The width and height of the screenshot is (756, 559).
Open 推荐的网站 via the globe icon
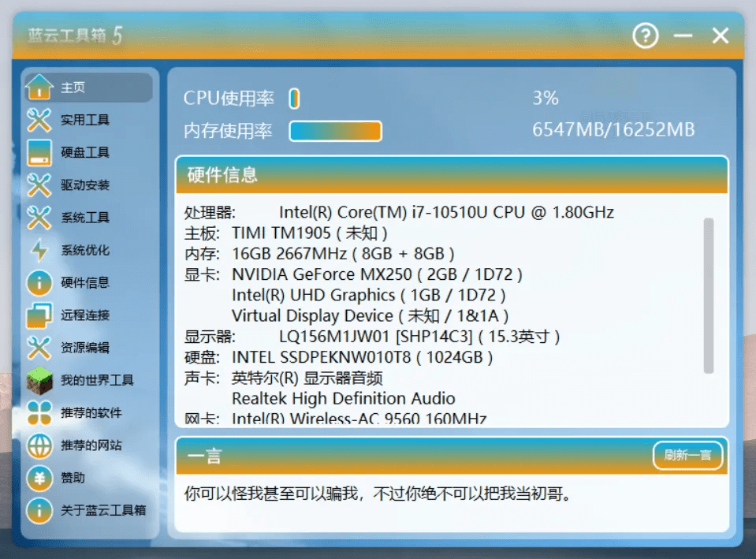(39, 445)
